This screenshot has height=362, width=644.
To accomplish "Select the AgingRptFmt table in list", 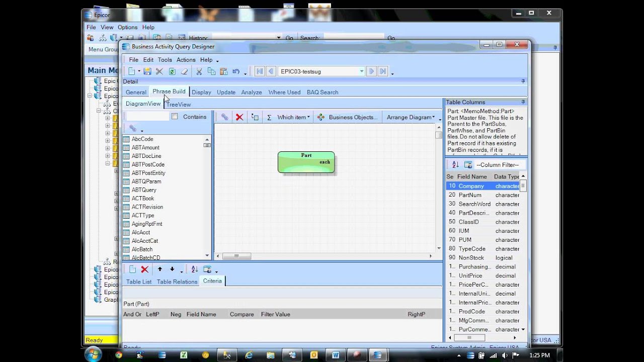I will pos(147,224).
